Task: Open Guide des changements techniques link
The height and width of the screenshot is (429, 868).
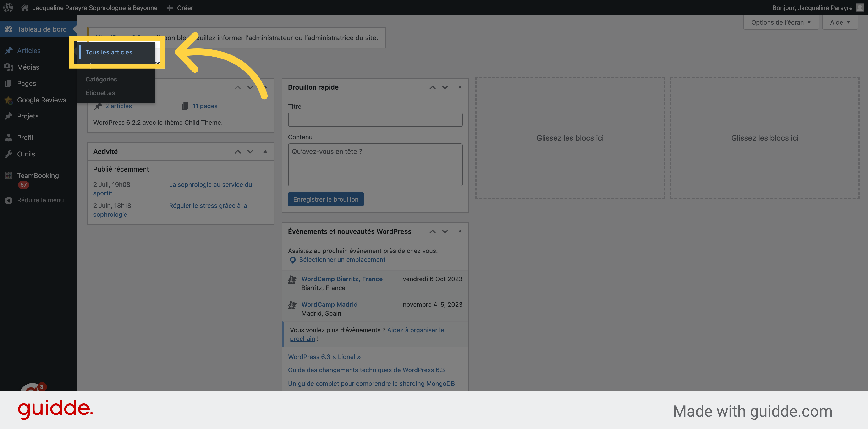Action: [x=366, y=370]
